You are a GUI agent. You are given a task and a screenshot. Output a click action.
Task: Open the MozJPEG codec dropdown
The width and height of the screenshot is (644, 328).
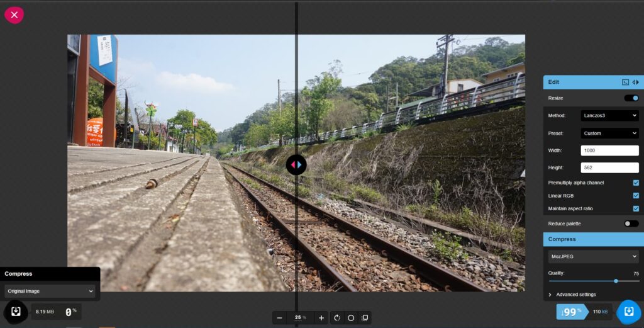coord(594,256)
